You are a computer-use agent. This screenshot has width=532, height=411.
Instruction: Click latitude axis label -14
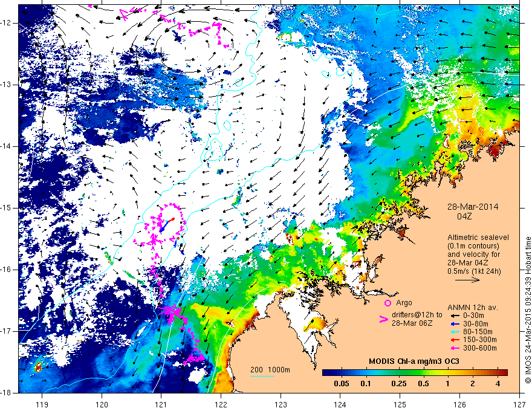click(x=7, y=146)
